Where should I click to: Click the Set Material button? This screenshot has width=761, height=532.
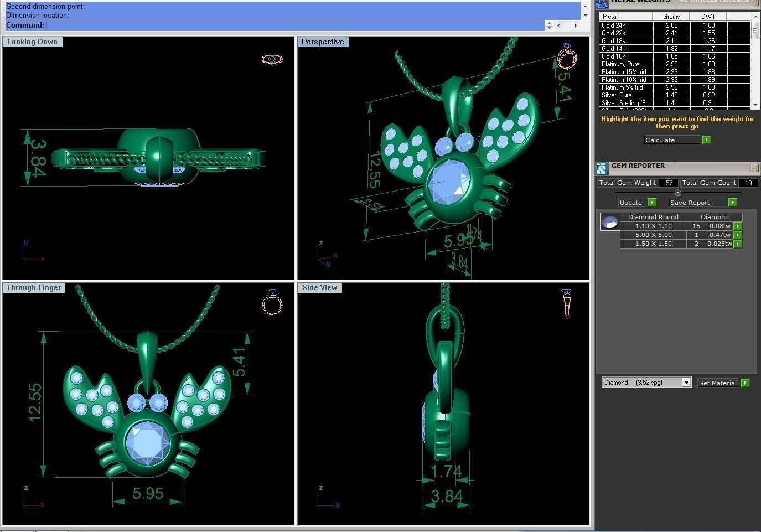[718, 383]
